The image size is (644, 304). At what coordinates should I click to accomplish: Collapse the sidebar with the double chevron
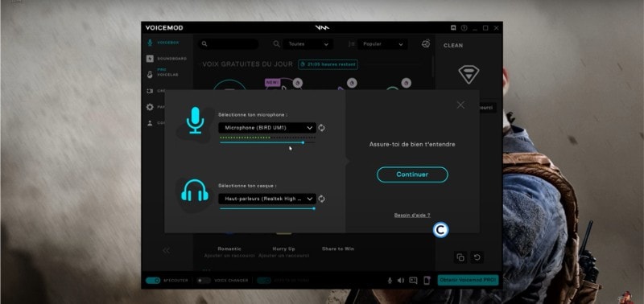[167, 250]
